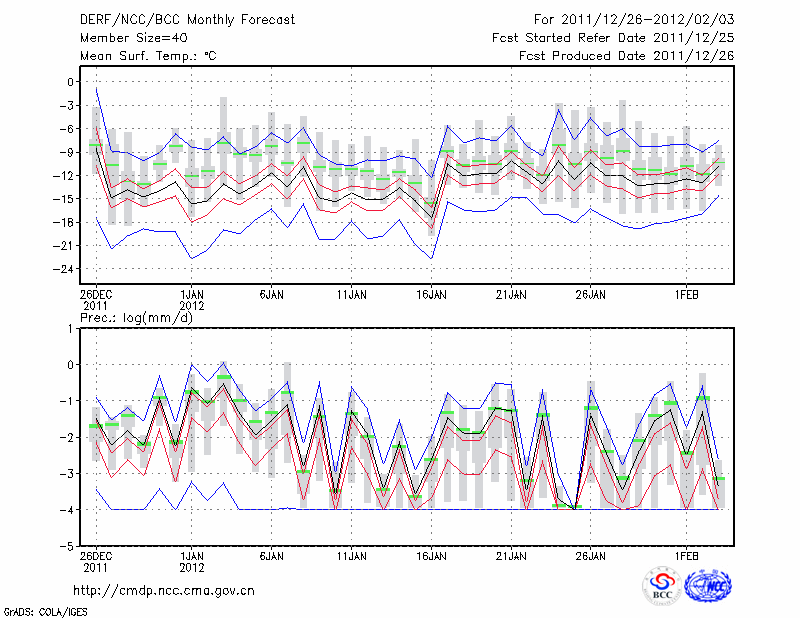Click 26DEC 2011 label under temperature chart
Viewport: 800px width, 618px height.
pos(96,299)
